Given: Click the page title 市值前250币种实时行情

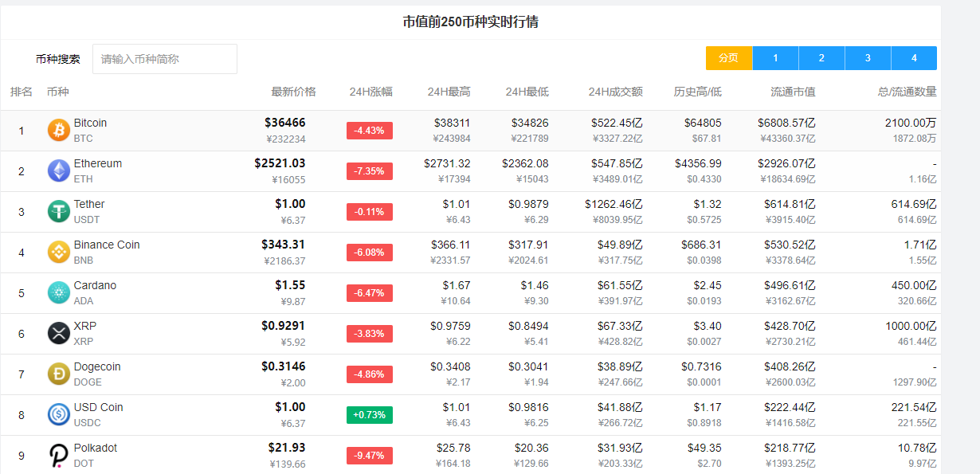Looking at the screenshot, I should [470, 22].
